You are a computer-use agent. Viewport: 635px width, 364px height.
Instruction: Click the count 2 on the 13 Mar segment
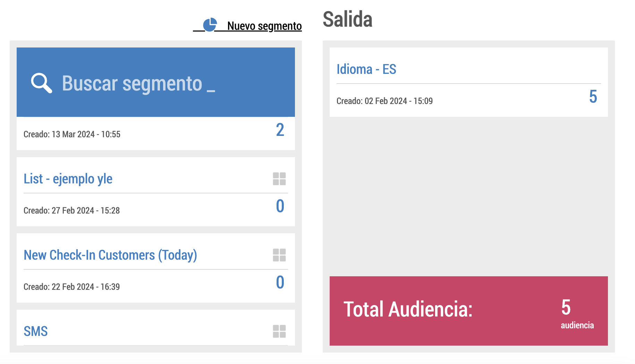280,130
